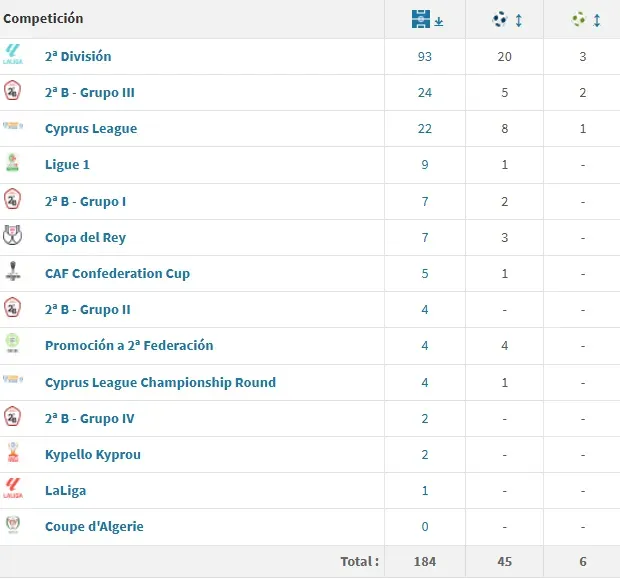
Task: Click the 93 matches value for 2ª División
Action: click(x=425, y=56)
